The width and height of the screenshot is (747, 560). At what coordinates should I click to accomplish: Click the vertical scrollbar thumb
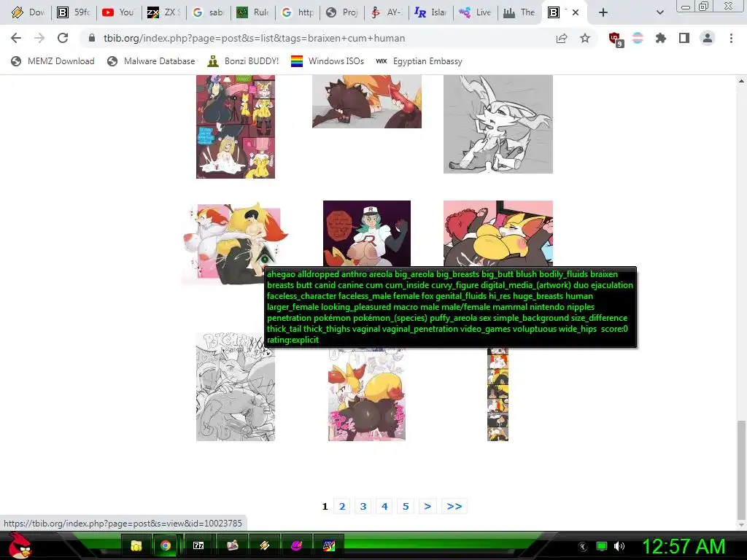(x=741, y=470)
